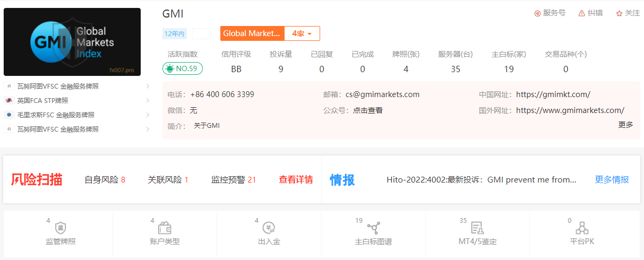This screenshot has width=644, height=260.
Task: Expand the 英国FCA STP牌照 row chevron
Action: point(148,100)
